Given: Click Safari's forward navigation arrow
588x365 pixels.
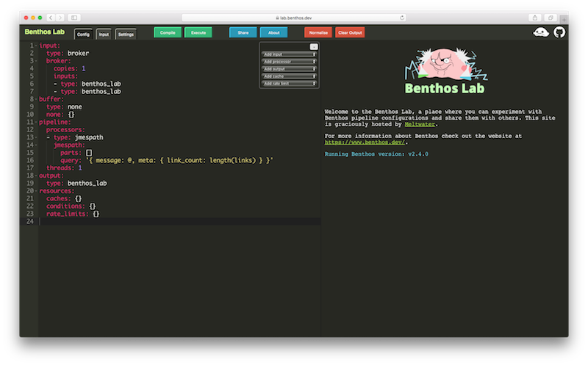Looking at the screenshot, I should click(60, 18).
